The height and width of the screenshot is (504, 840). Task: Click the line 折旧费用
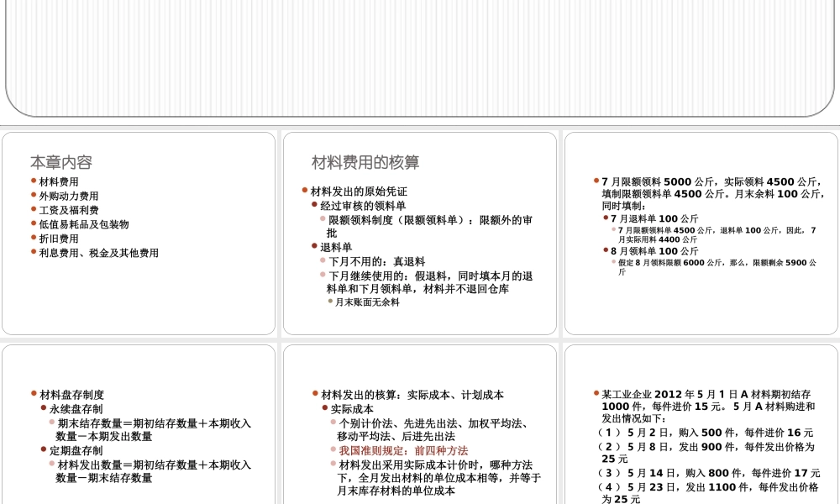(x=55, y=239)
